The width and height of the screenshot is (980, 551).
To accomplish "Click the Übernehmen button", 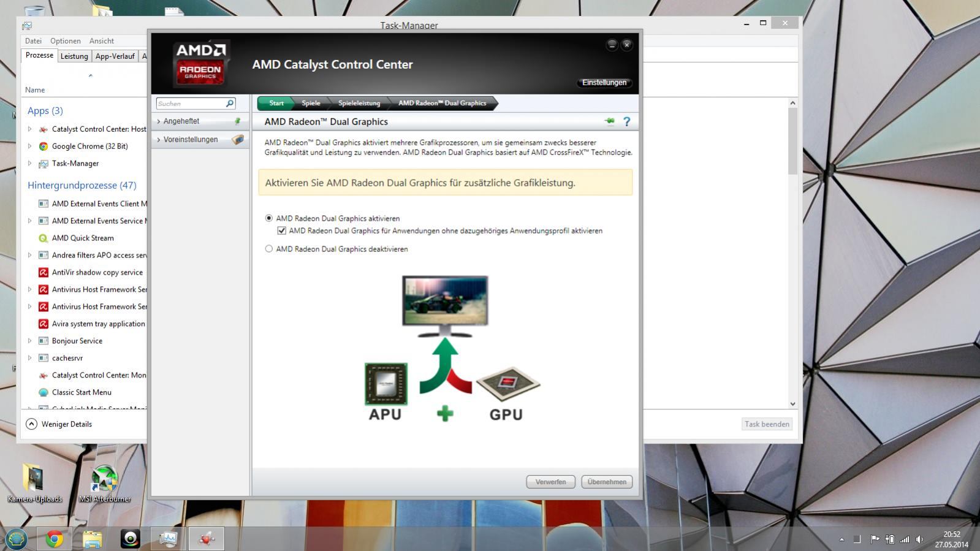I will click(x=607, y=482).
